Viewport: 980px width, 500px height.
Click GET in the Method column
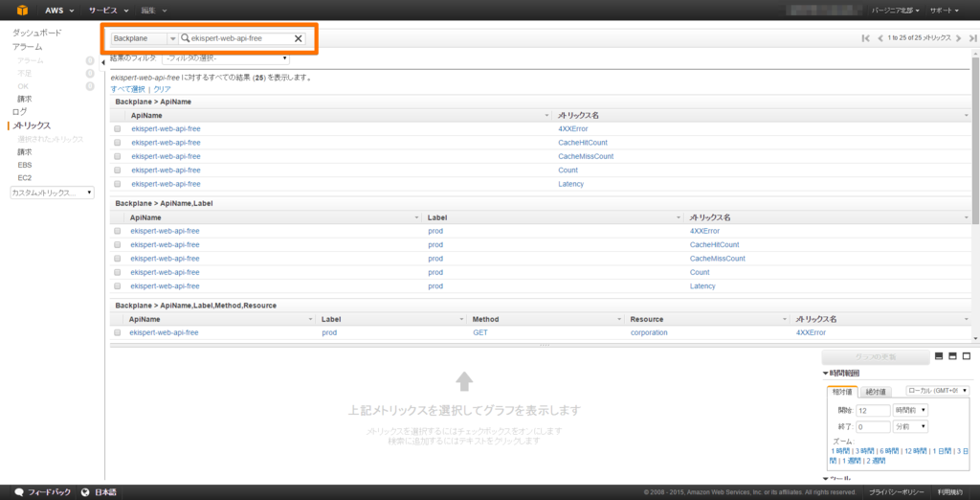click(480, 333)
